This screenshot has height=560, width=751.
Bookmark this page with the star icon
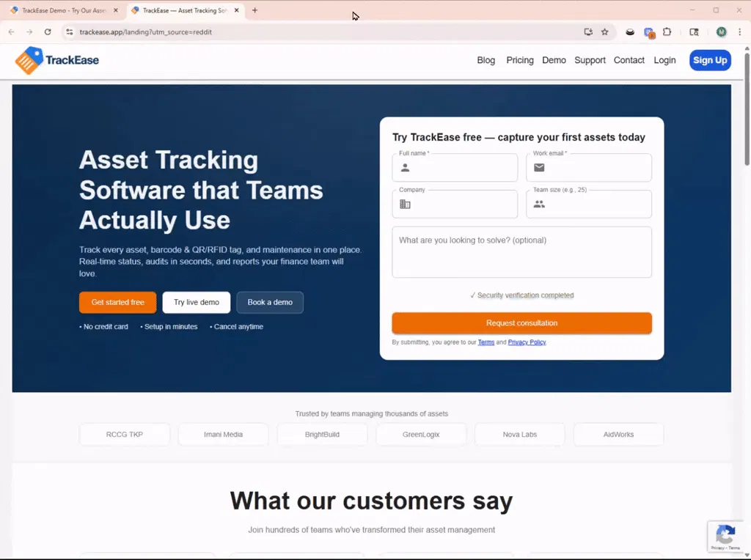604,32
